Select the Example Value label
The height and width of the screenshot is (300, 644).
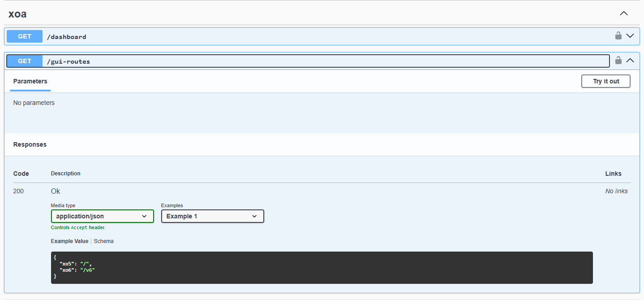pyautogui.click(x=69, y=241)
